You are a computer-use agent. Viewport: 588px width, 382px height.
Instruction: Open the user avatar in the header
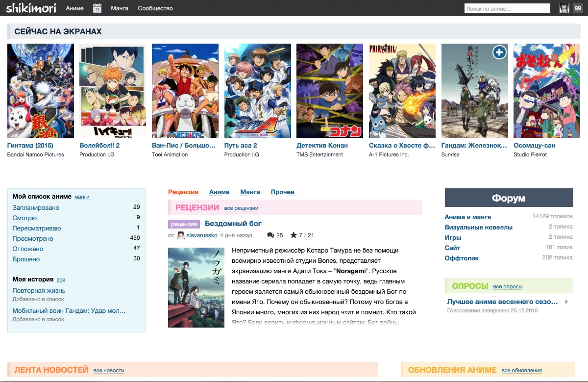pyautogui.click(x=564, y=8)
